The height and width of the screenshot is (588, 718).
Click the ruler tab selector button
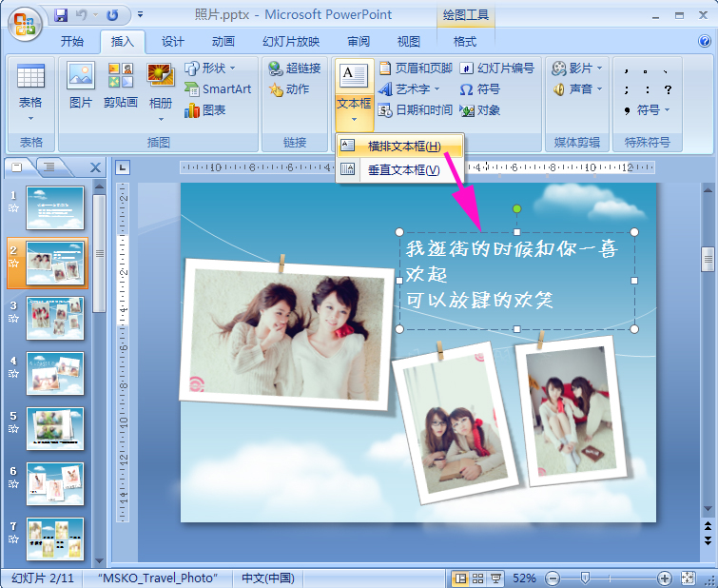tap(123, 167)
